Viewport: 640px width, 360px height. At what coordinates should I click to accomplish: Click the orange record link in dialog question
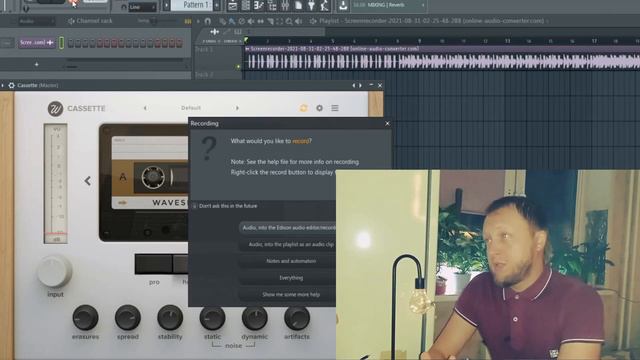tap(301, 141)
